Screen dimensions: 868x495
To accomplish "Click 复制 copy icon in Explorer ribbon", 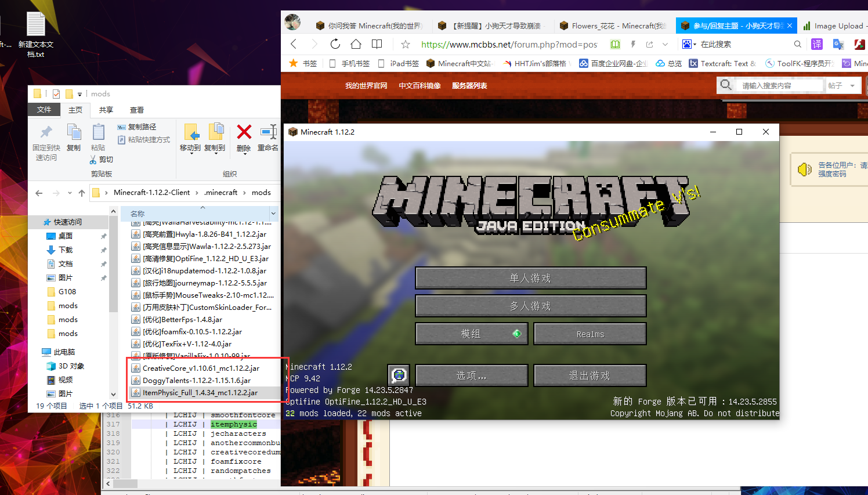I will coord(74,138).
